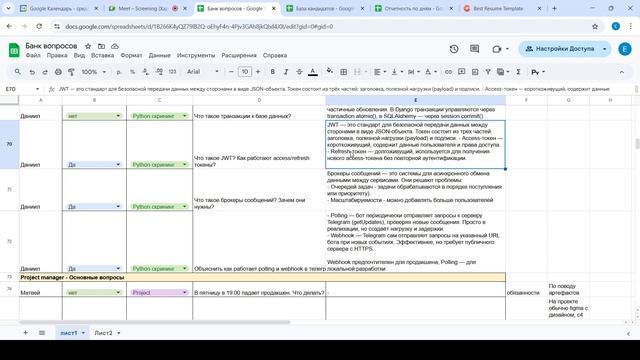
Task: Format as percent
Action: pyautogui.click(x=132, y=72)
